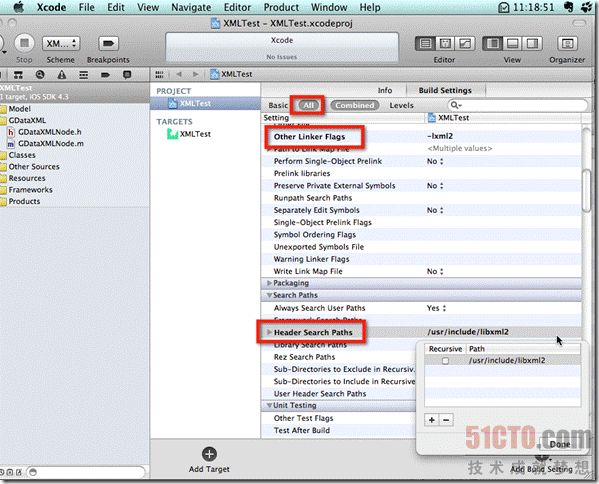Image resolution: width=599 pixels, height=484 pixels.
Task: Toggle the utilities pane view button
Action: tap(532, 44)
